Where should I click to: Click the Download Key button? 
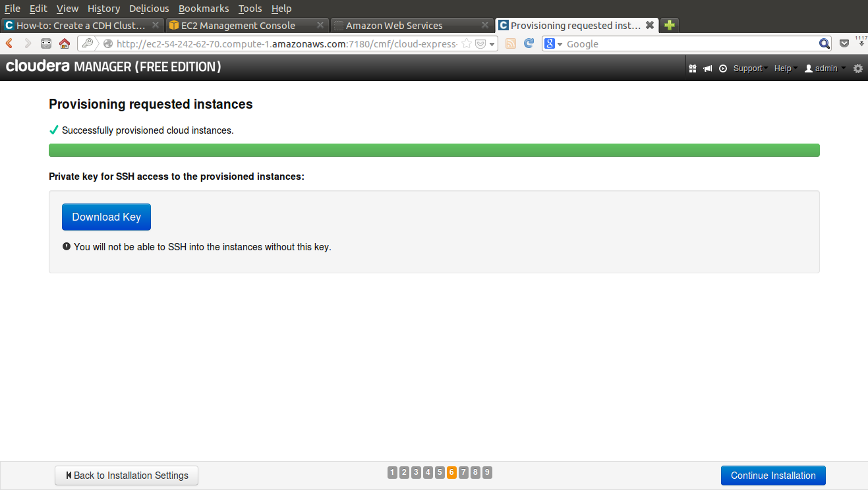tap(106, 217)
